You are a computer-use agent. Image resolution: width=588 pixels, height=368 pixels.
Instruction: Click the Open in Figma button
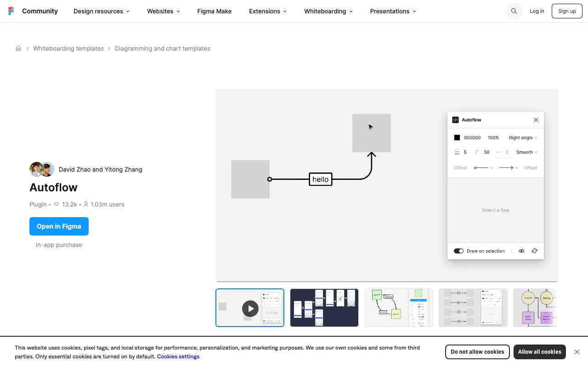coord(59,226)
